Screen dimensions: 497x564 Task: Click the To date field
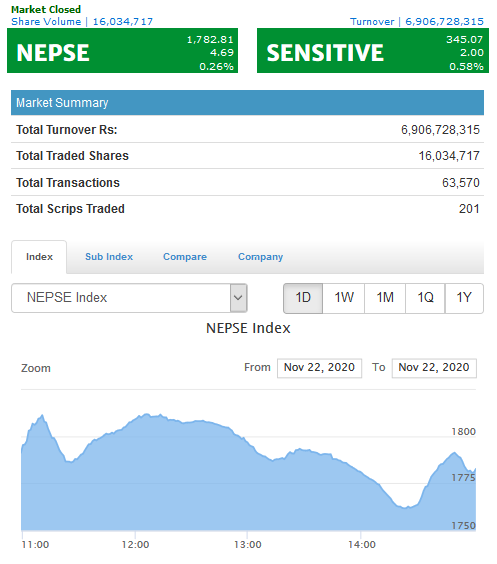pyautogui.click(x=434, y=368)
